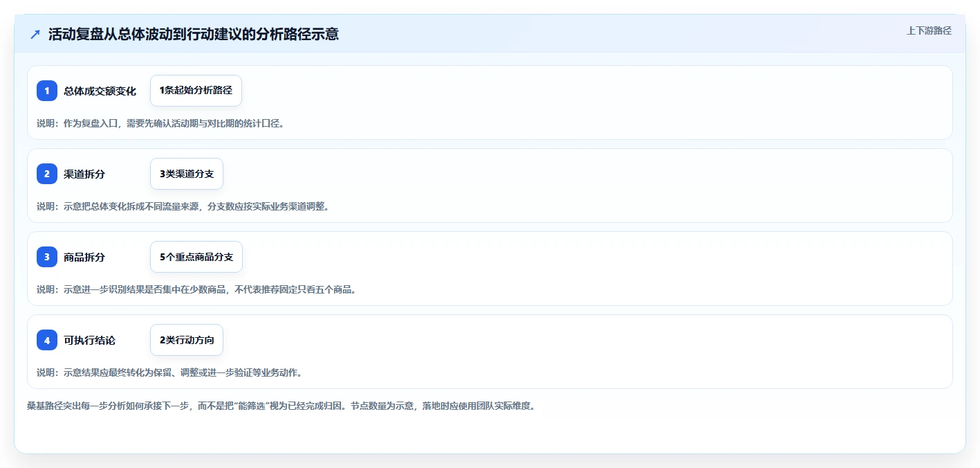Click the trend arrow icon beside the title
The image size is (980, 468).
click(35, 34)
